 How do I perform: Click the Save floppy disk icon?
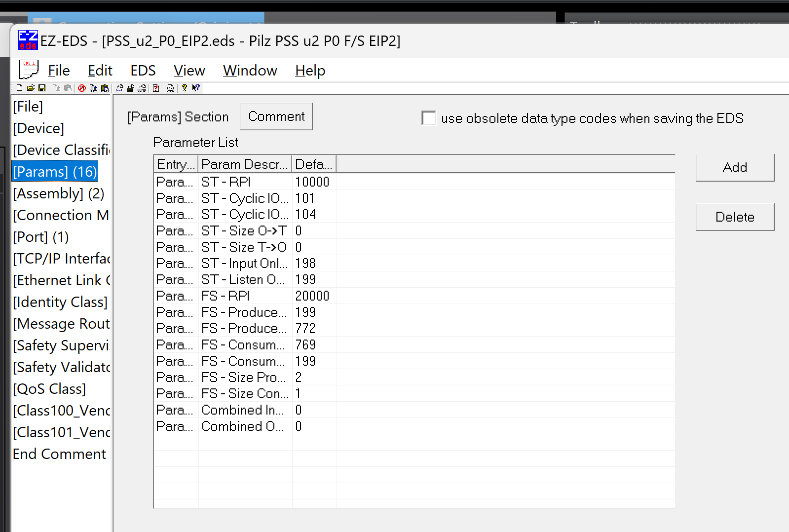tap(42, 88)
